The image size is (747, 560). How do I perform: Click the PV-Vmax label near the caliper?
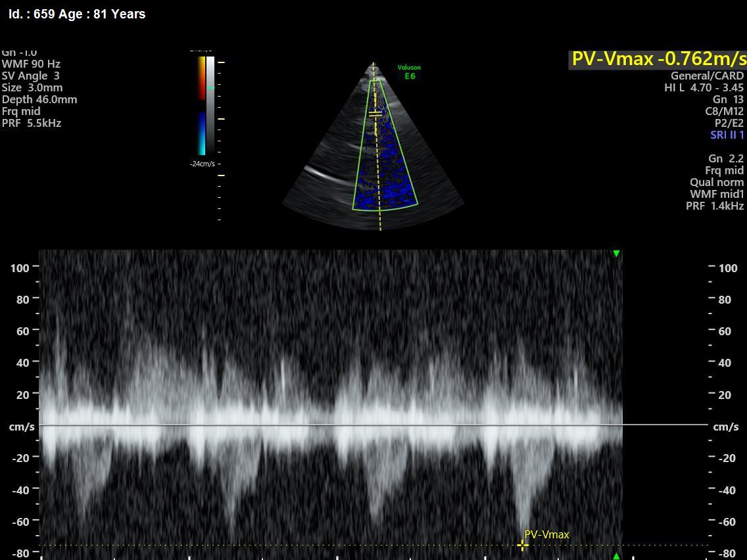point(546,535)
